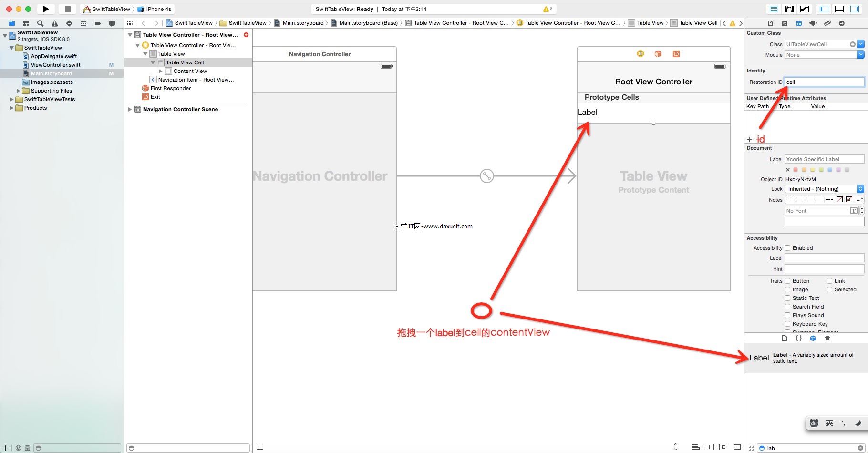Hide the left Navigator pane
The height and width of the screenshot is (453, 868).
[824, 9]
